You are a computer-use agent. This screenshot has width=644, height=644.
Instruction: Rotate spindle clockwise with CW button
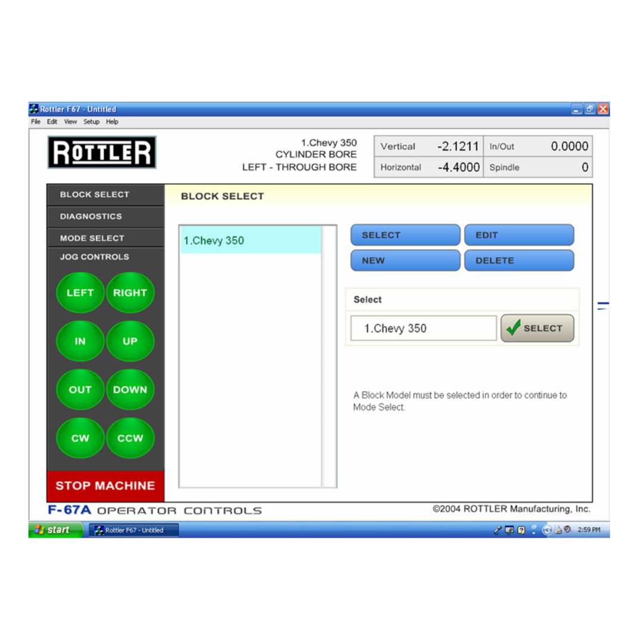pos(80,438)
